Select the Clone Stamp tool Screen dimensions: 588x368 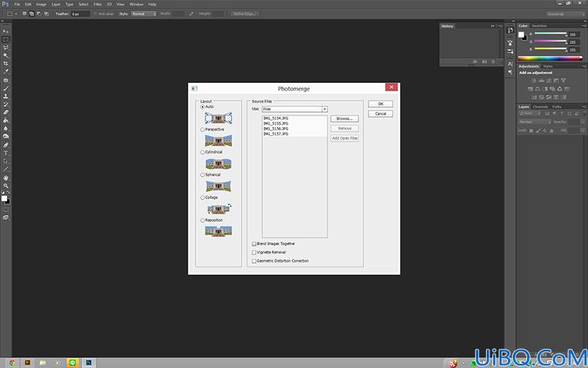point(6,96)
